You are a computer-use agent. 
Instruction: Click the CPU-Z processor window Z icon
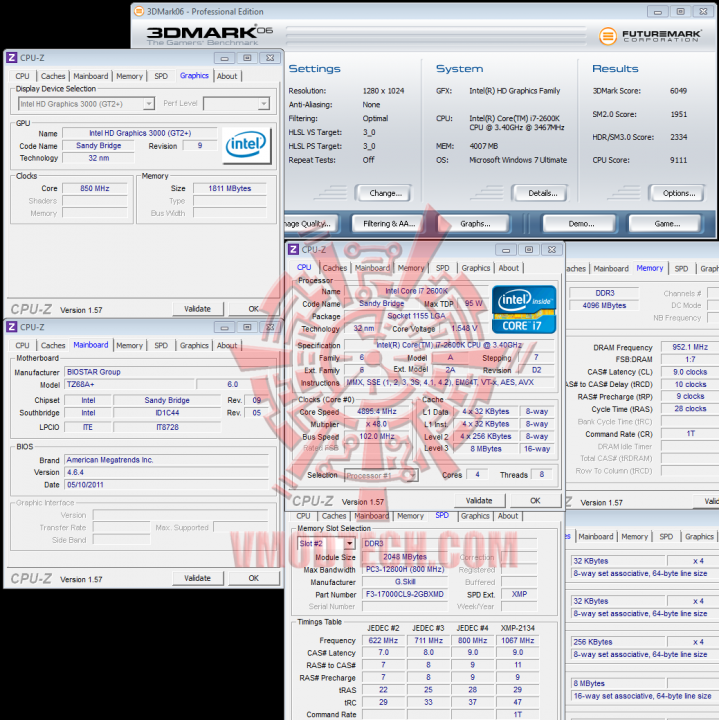point(293,249)
